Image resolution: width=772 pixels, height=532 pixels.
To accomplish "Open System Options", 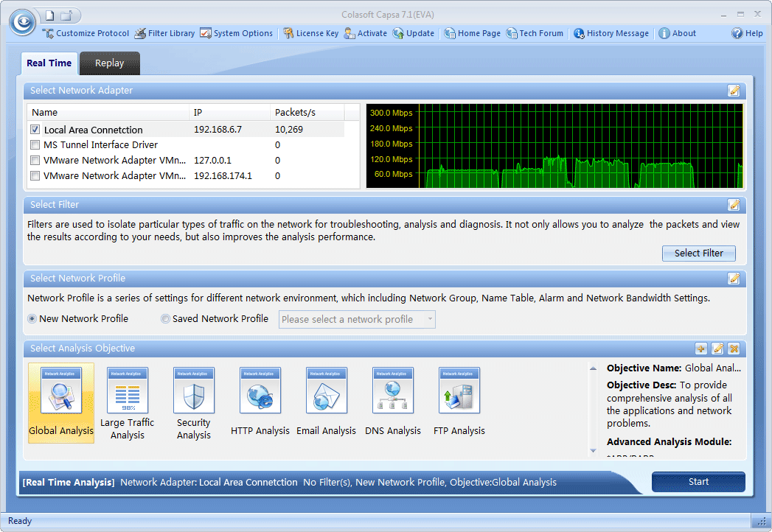I will (237, 33).
